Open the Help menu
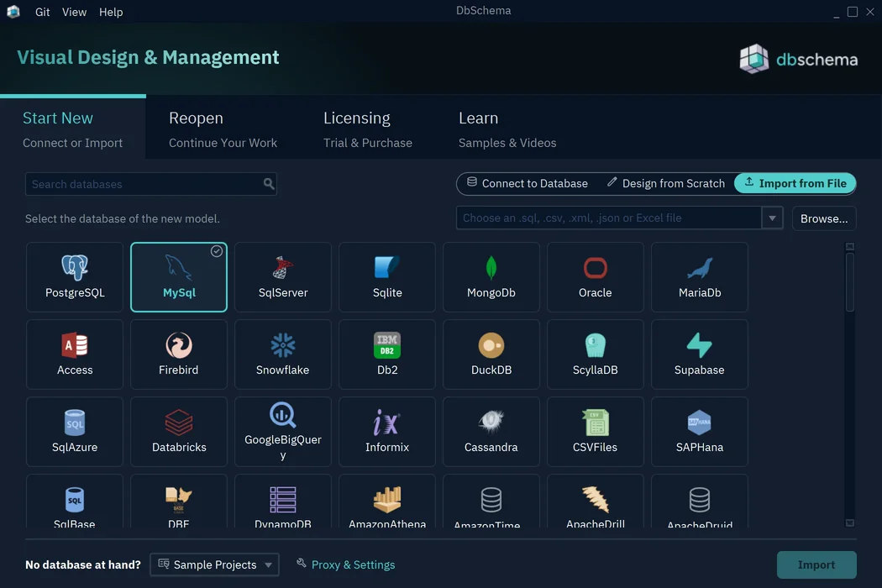 click(x=111, y=12)
